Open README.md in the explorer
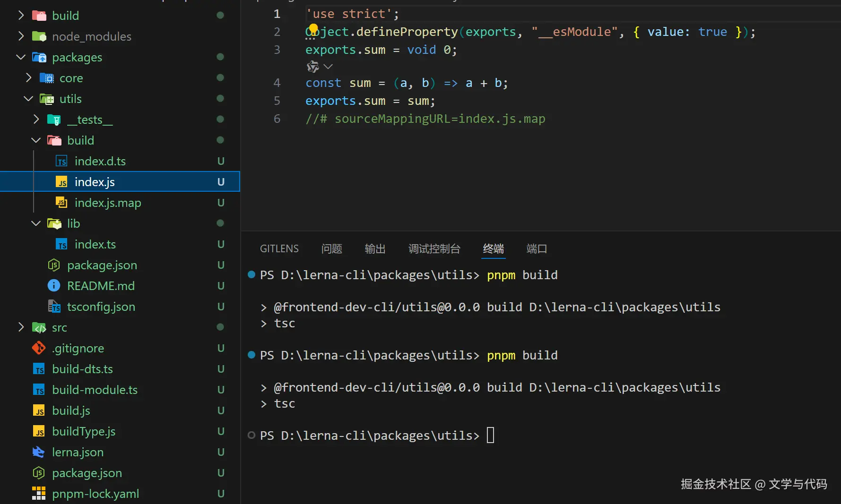 [101, 286]
